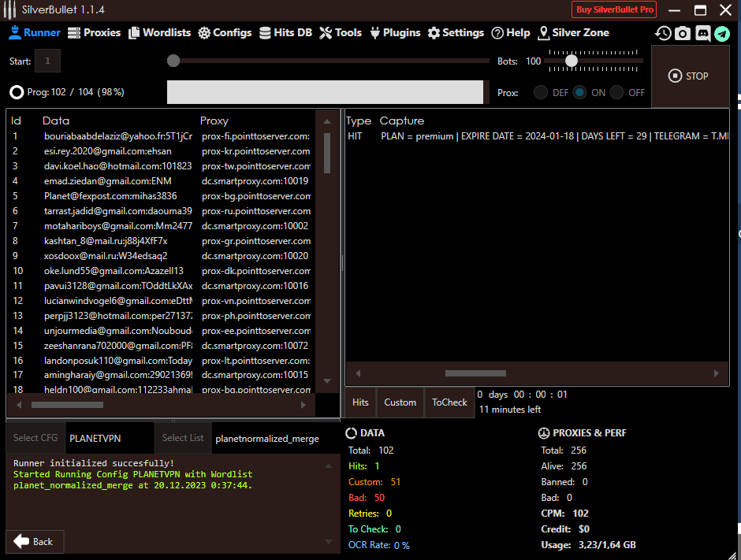The height and width of the screenshot is (560, 741).
Task: Switch to the Custom results tab
Action: [400, 402]
